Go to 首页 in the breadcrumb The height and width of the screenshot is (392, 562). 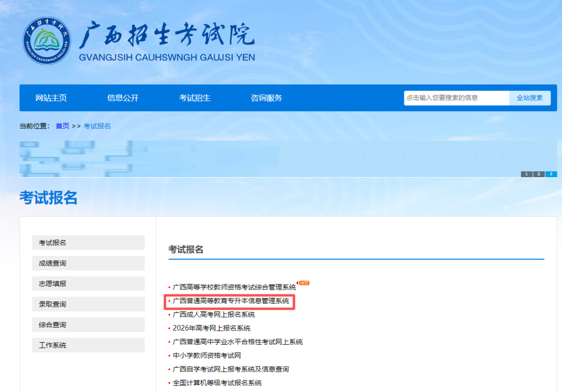click(x=62, y=126)
